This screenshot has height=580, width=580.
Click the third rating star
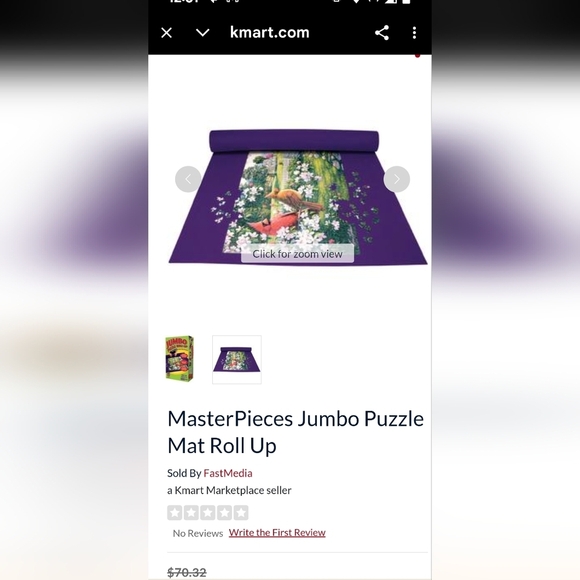[208, 513]
